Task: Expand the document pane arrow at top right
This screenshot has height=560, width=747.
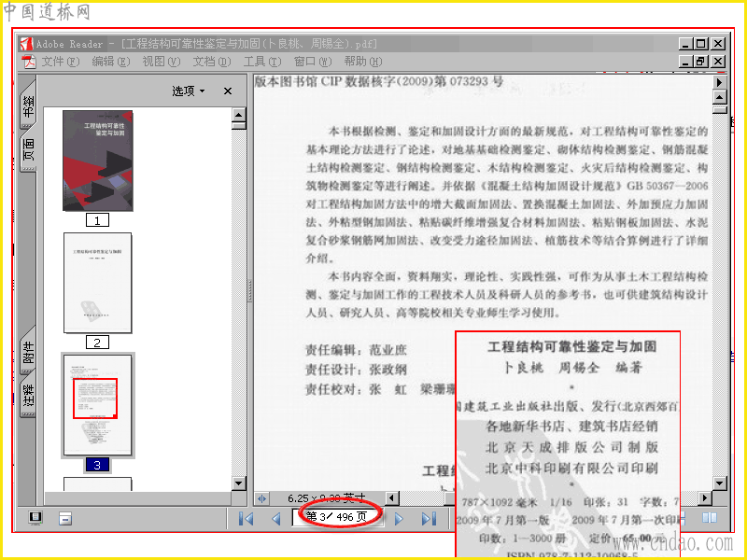Action: pyautogui.click(x=719, y=82)
